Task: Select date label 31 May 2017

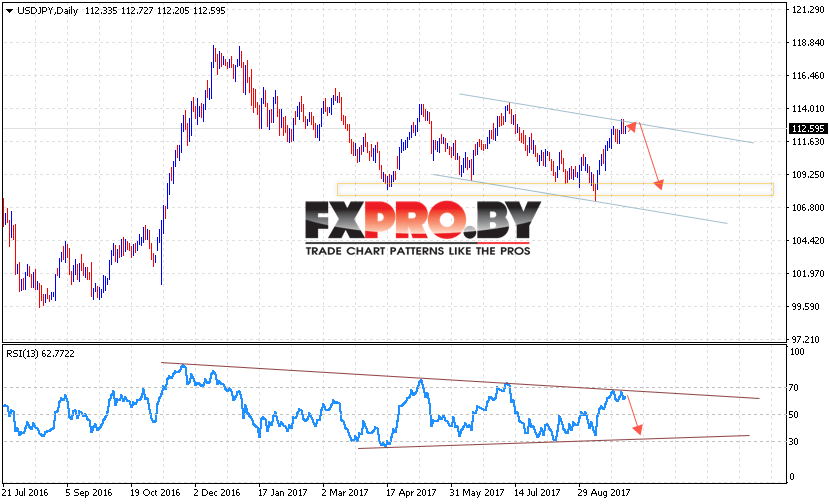Action: pyautogui.click(x=477, y=492)
